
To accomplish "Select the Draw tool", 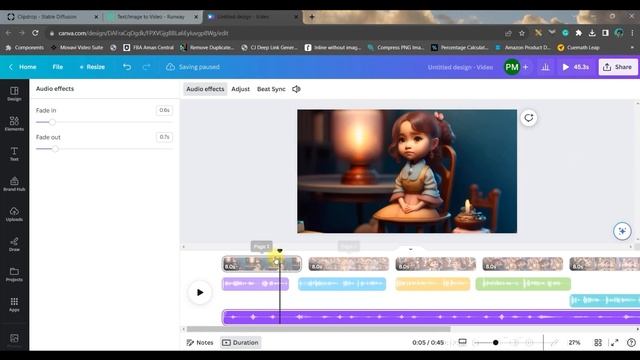I will pyautogui.click(x=14, y=244).
